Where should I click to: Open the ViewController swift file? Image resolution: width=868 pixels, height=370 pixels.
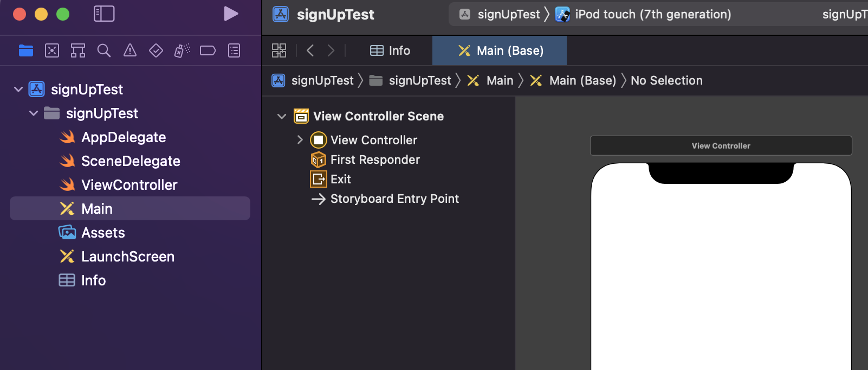click(130, 185)
